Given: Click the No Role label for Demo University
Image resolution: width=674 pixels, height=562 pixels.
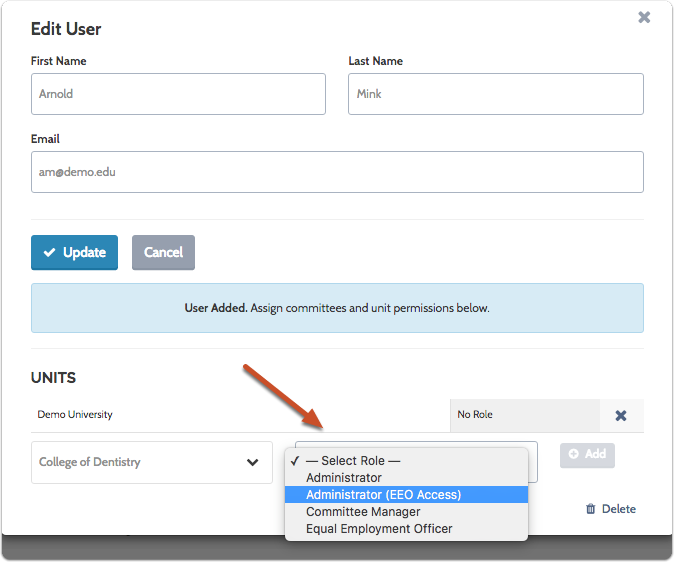Looking at the screenshot, I should (475, 415).
